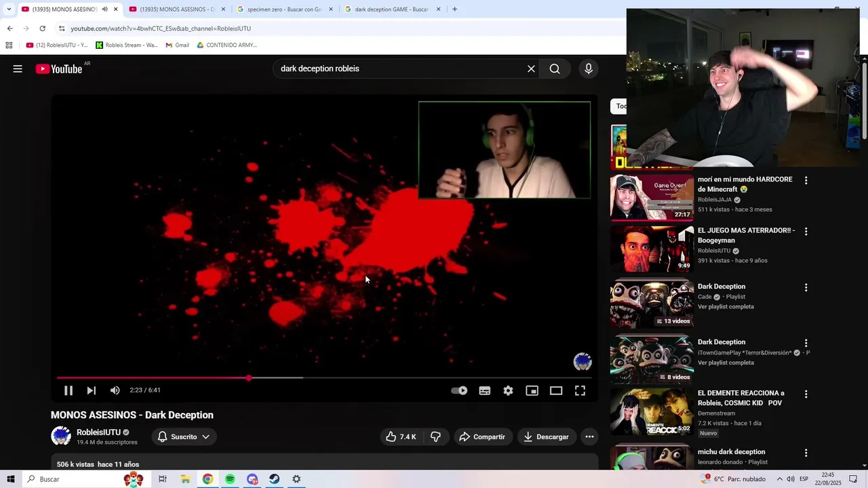
Task: Open the CONTENIDO ARMY Drive bookmark
Action: pos(227,45)
